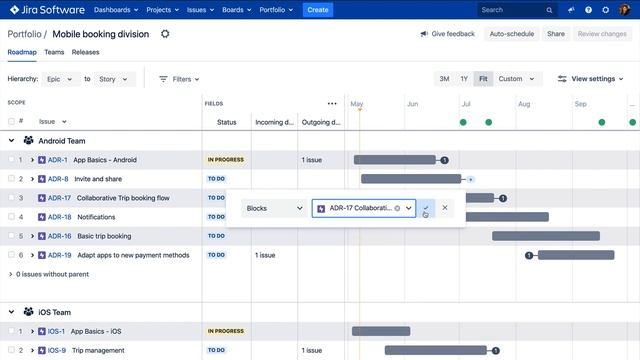Click the dependency badge on ADR-1 bar
Screen dimensions: 640x360
pyautogui.click(x=444, y=160)
